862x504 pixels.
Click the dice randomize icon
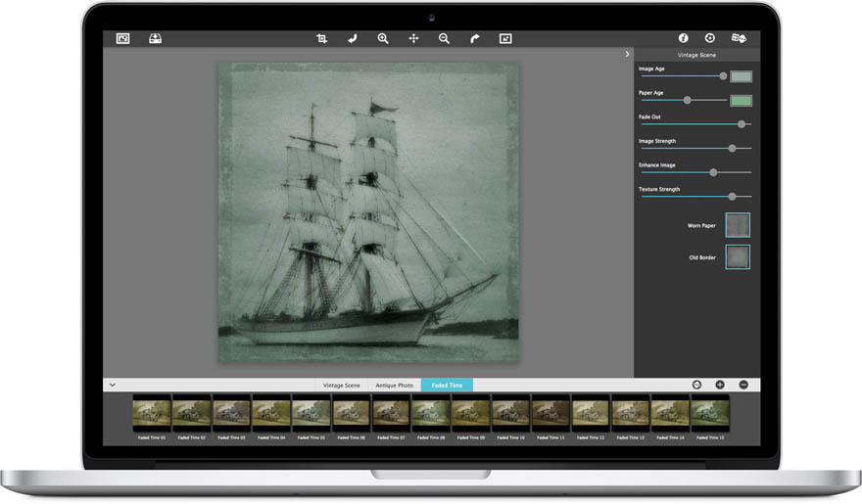point(739,38)
